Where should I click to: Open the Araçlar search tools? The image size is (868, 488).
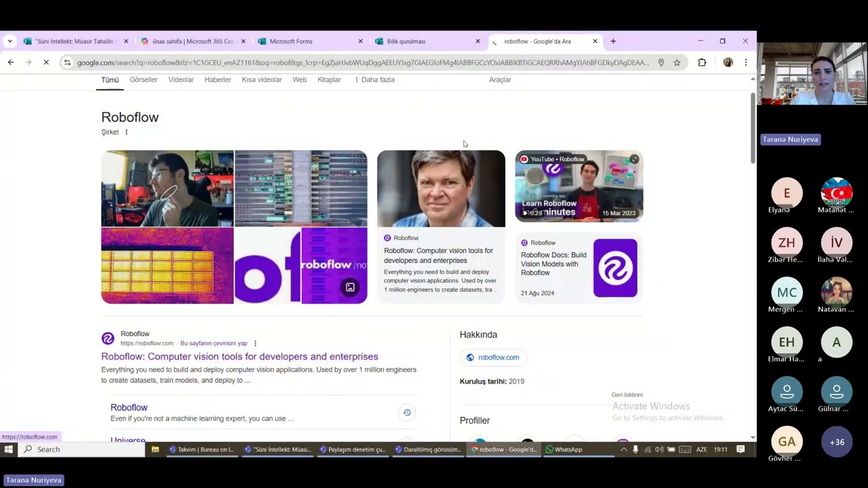click(x=500, y=80)
